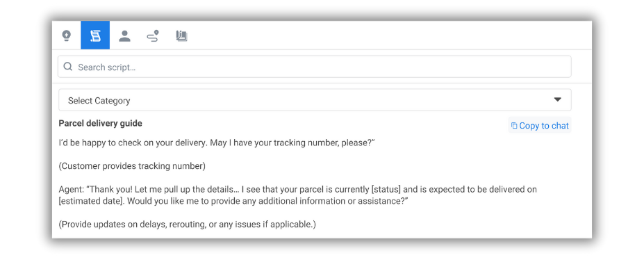The image size is (644, 260).
Task: Click the copy icon beside Copy to chat
Action: click(514, 126)
